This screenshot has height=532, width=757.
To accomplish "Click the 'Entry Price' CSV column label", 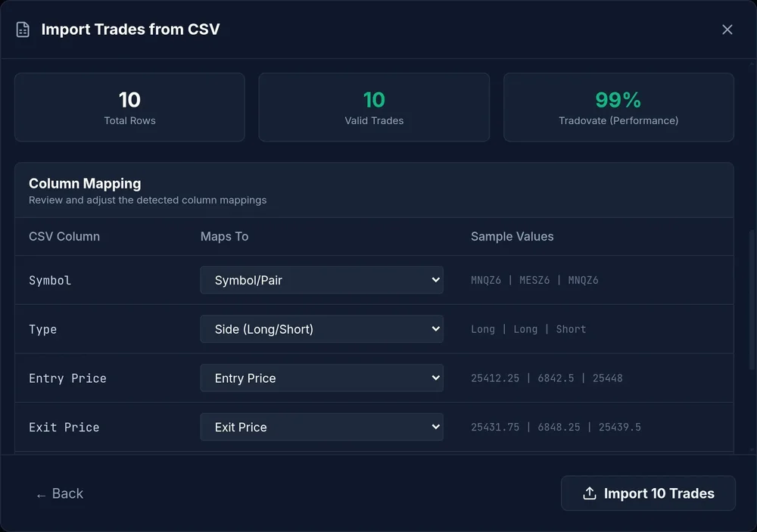I will 67,378.
